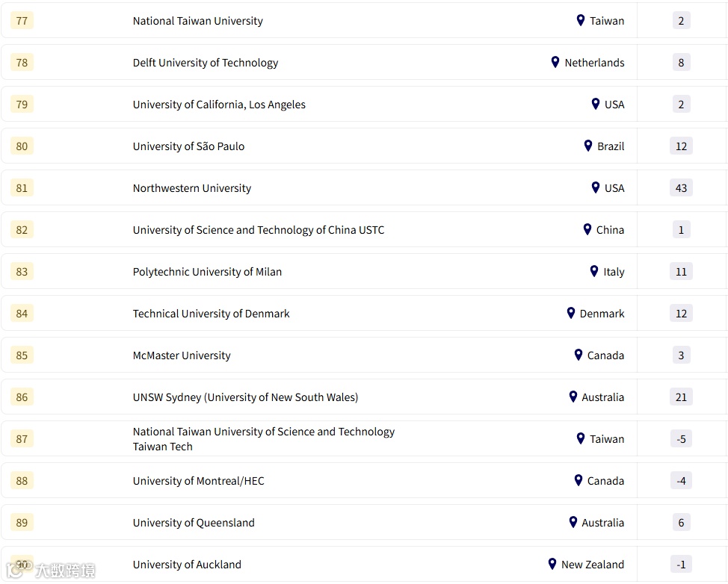Click the map pin next to New Zealand
The width and height of the screenshot is (728, 584).
click(552, 564)
